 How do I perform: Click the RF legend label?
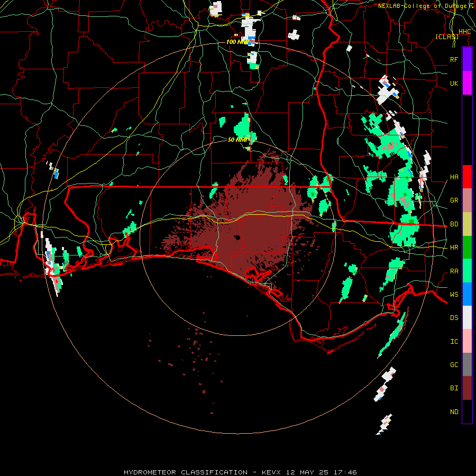coord(454,59)
